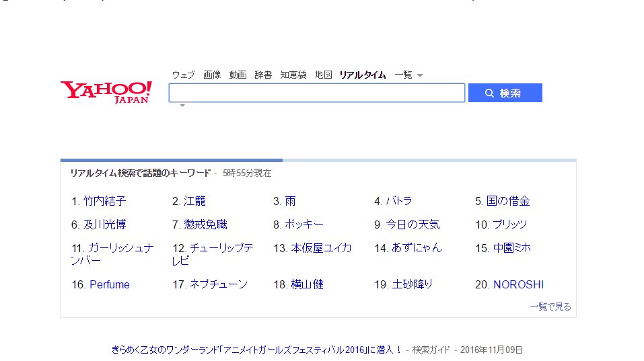The height and width of the screenshot is (361, 644).
Task: Open trending keyword 懲戒免職
Action: point(205,225)
